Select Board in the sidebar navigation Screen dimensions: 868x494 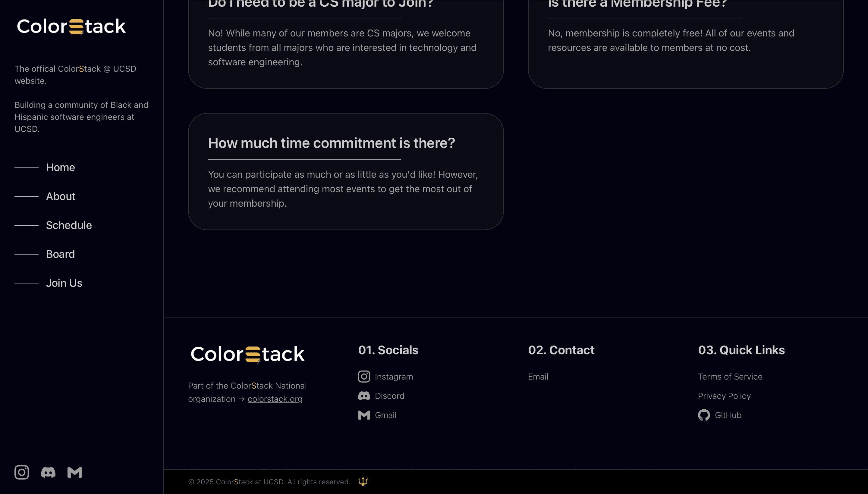click(60, 254)
